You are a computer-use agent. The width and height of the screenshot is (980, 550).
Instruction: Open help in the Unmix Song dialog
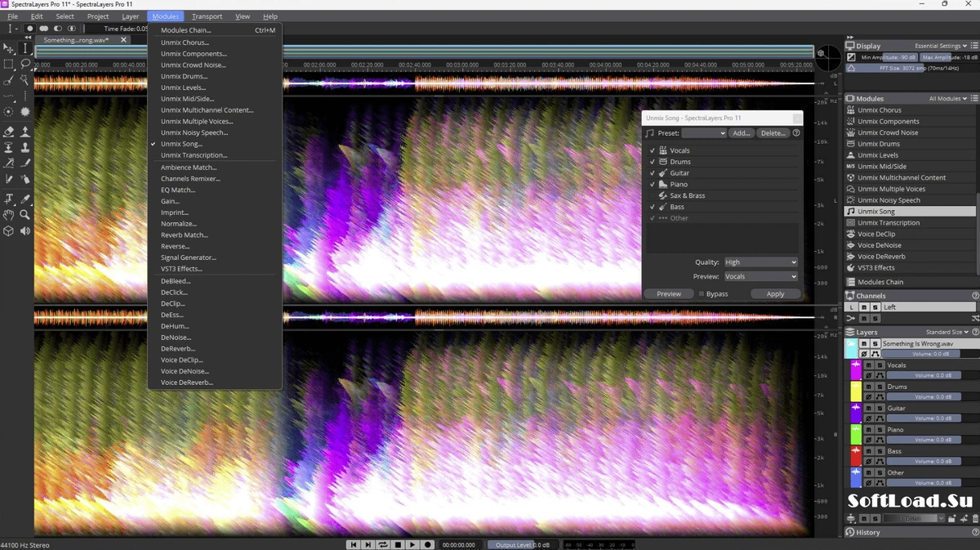pos(795,132)
